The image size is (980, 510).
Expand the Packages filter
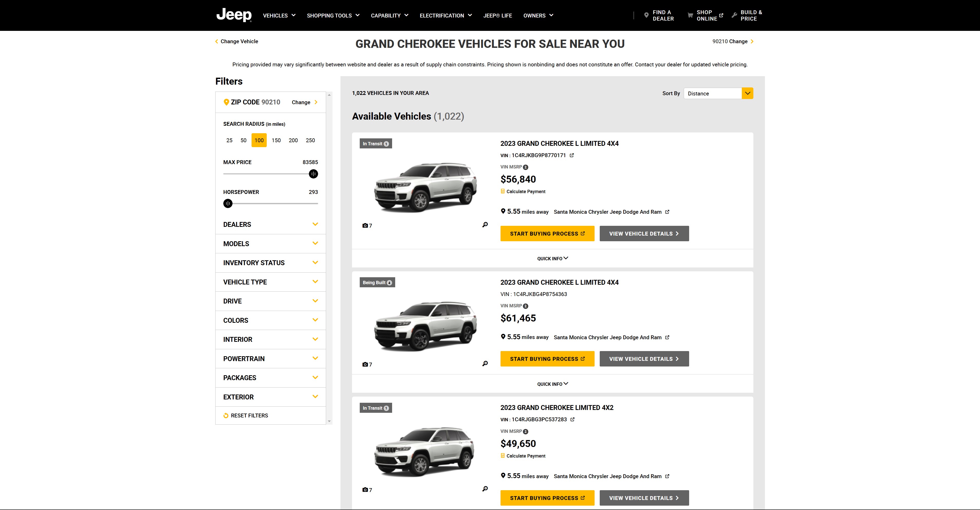[271, 378]
